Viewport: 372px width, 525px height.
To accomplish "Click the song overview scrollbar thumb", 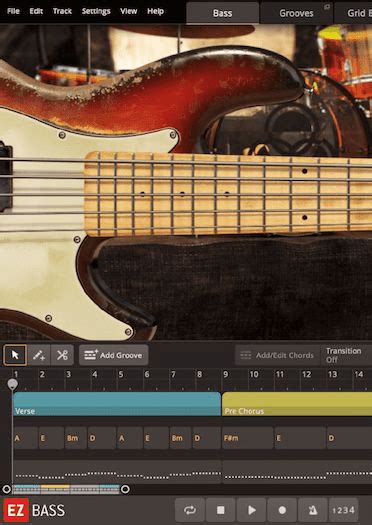I will pos(66,489).
